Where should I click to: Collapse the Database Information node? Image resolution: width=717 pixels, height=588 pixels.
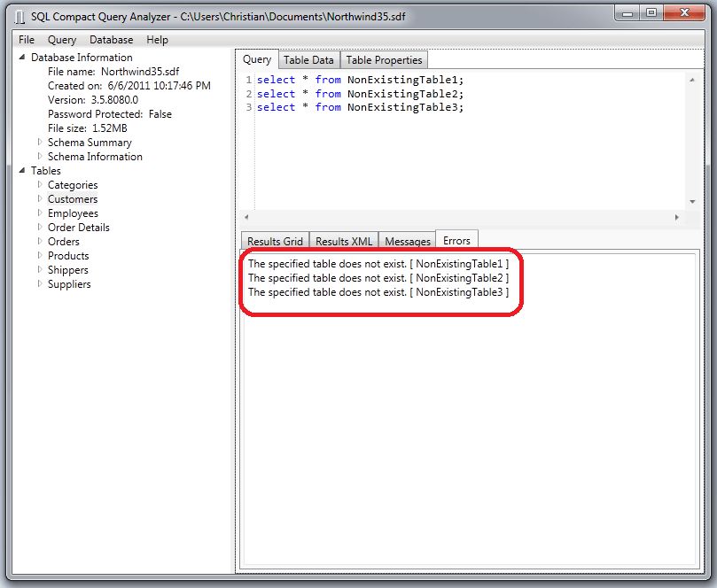[22, 57]
